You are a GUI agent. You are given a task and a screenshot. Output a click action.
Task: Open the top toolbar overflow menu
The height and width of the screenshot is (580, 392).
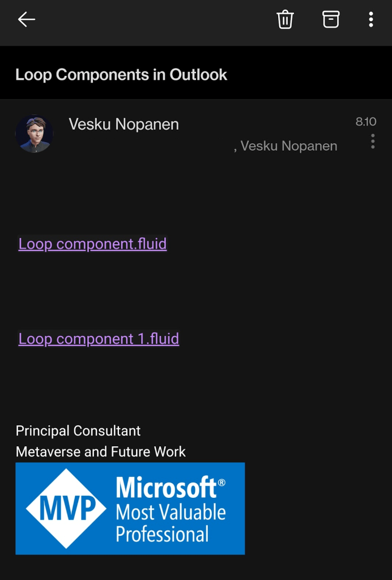click(371, 19)
